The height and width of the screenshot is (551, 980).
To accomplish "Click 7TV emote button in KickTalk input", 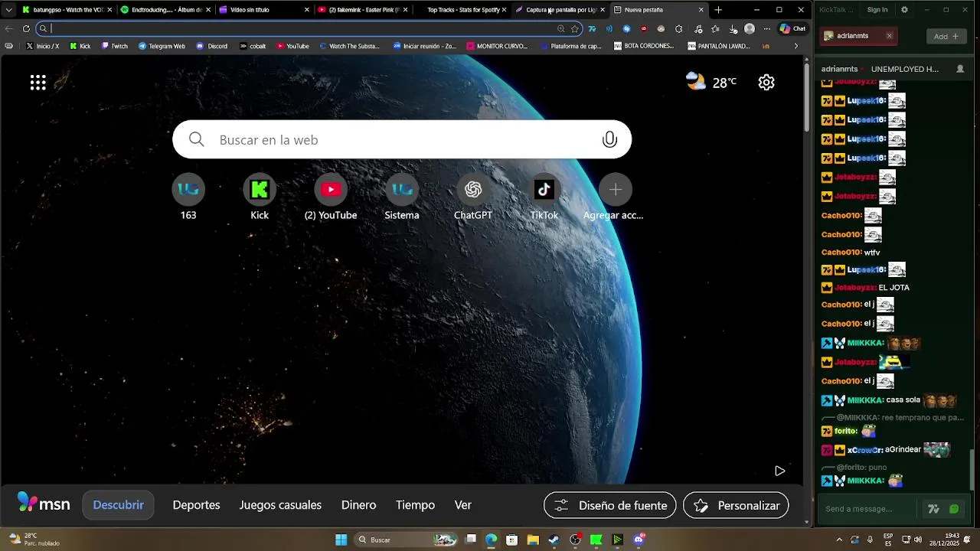I will 933,509.
